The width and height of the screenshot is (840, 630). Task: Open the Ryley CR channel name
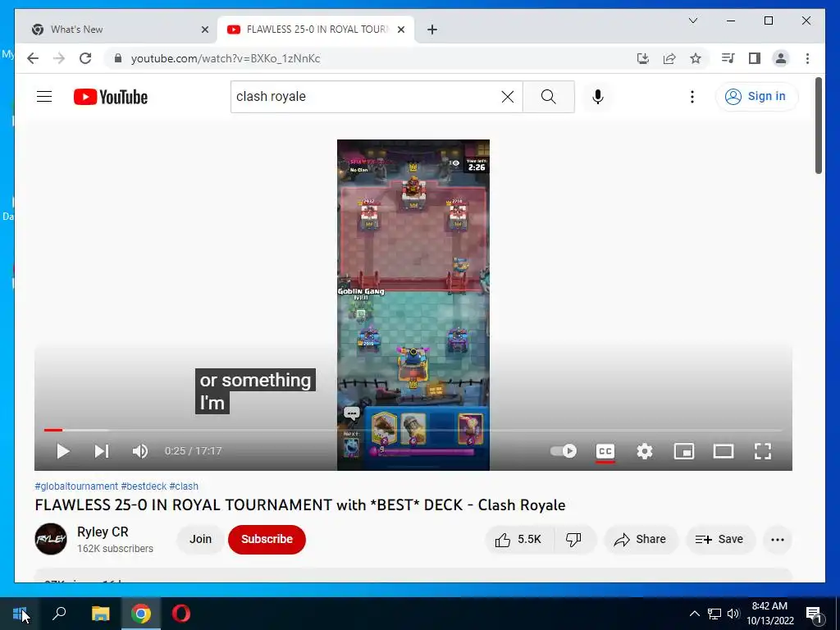103,532
